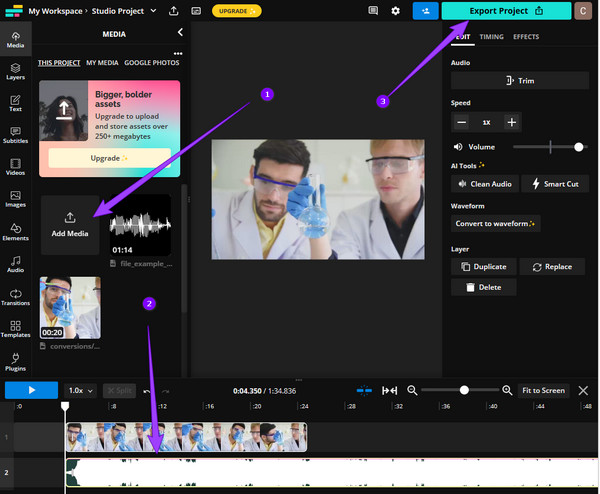600x494 pixels.
Task: Open the Templates panel
Action: pos(15,329)
